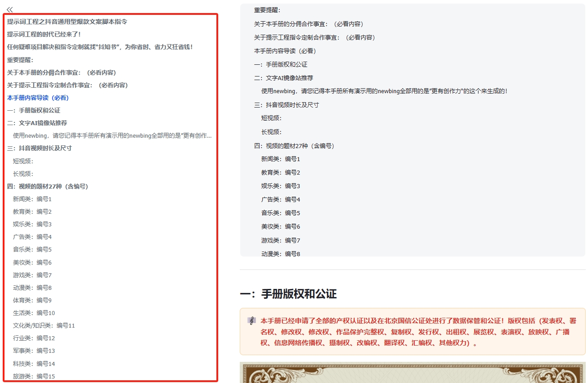The height and width of the screenshot is (383, 588).
Task: Open outline item 本手册内容导读（必看）
Action: pos(38,98)
